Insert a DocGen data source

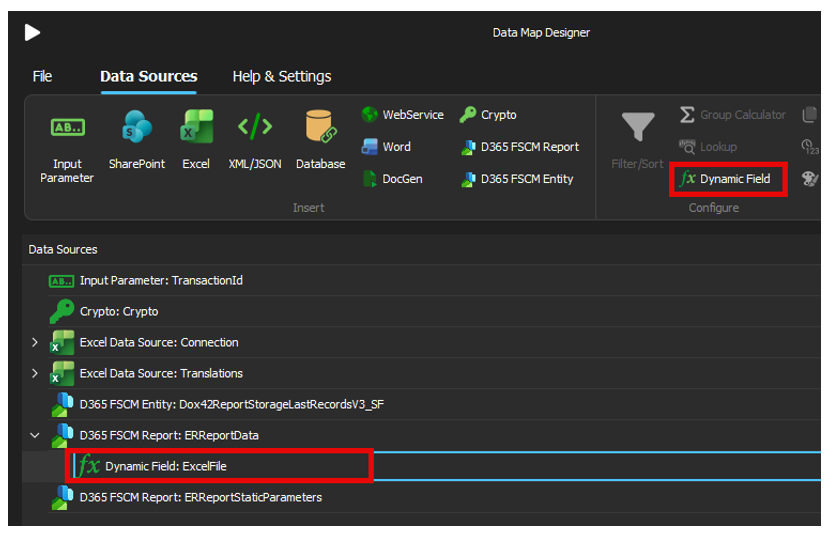pyautogui.click(x=392, y=179)
